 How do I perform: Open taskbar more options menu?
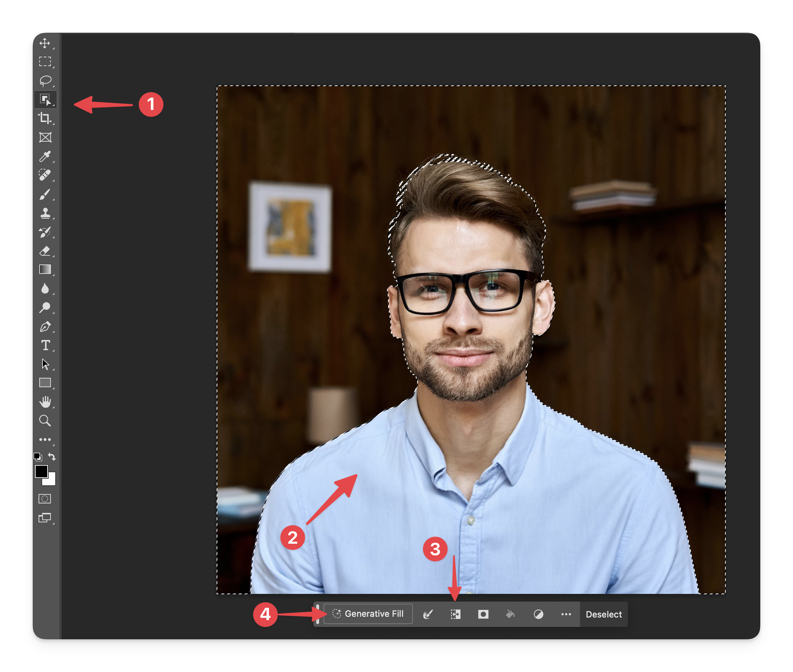pyautogui.click(x=566, y=614)
